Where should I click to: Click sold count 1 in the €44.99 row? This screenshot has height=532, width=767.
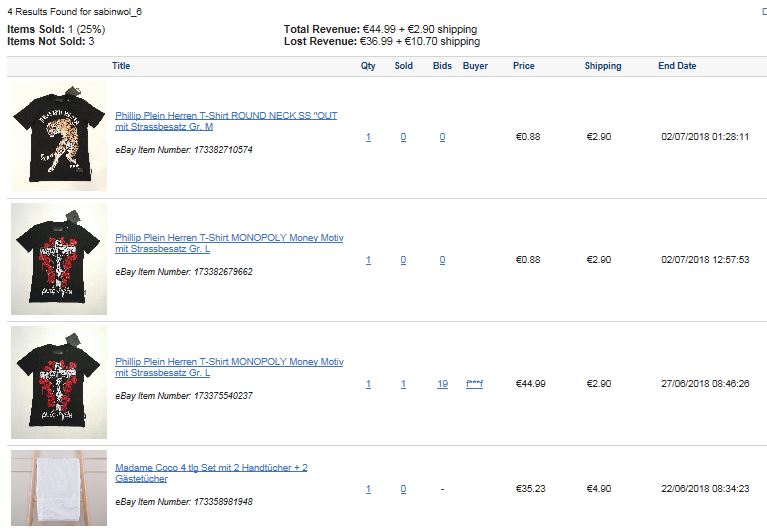pos(403,384)
